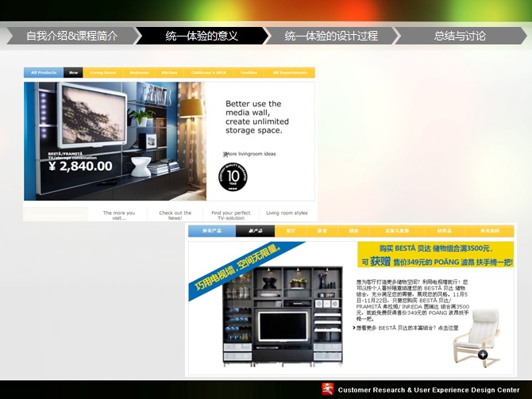Click the 10 year guarantee badge

click(233, 177)
